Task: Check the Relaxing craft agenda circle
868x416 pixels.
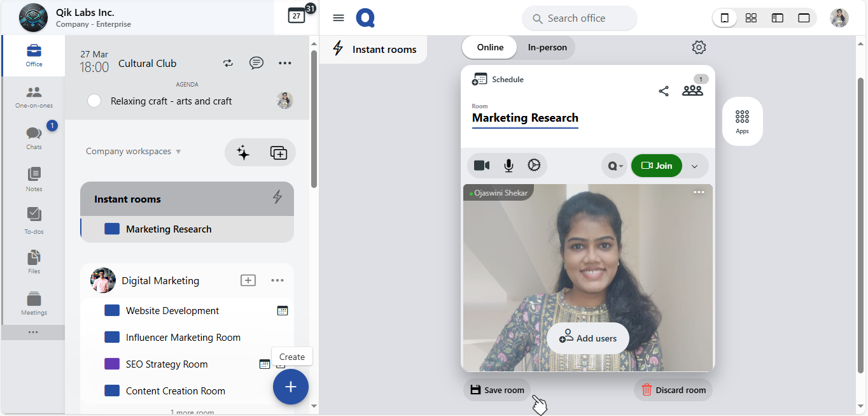Action: [x=94, y=101]
